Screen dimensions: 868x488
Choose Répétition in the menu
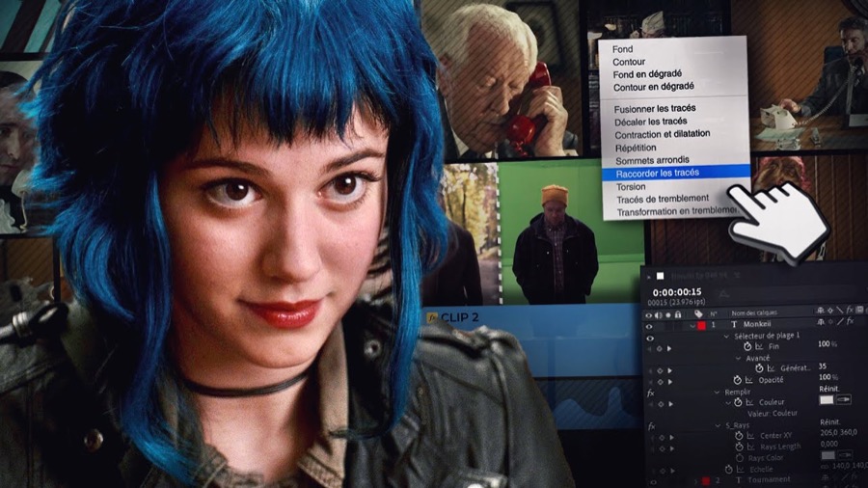click(x=636, y=149)
